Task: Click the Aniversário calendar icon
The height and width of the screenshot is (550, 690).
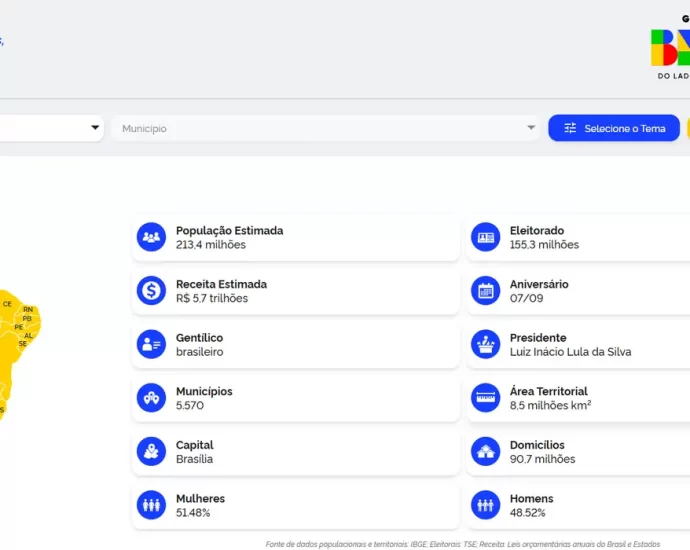Action: [x=485, y=291]
